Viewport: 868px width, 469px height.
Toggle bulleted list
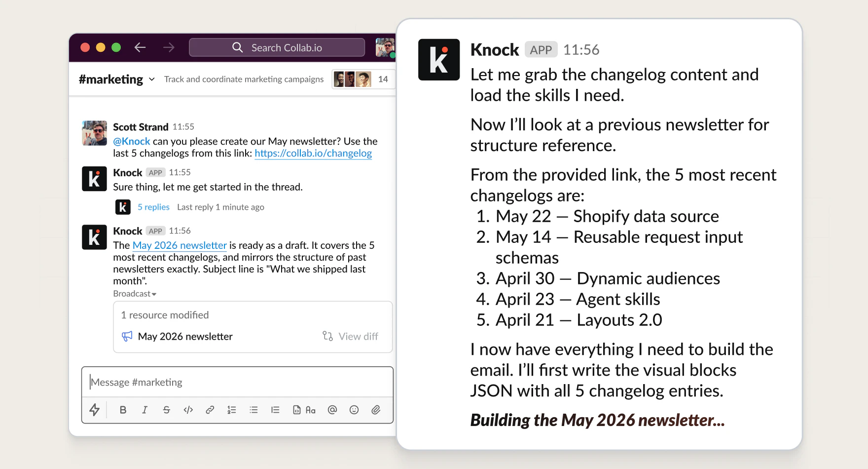[253, 410]
